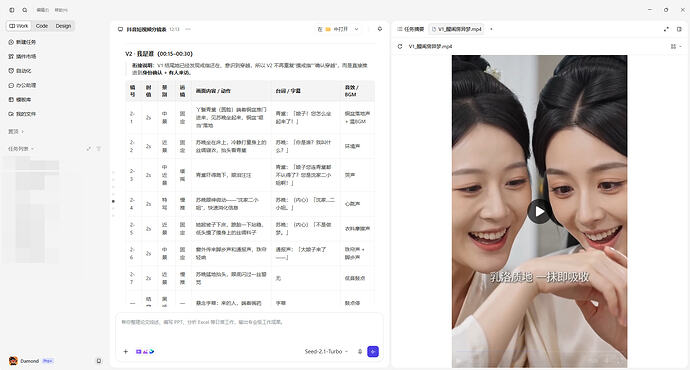Click the expand icon beside 任务列表
The image size is (690, 370).
(x=89, y=149)
